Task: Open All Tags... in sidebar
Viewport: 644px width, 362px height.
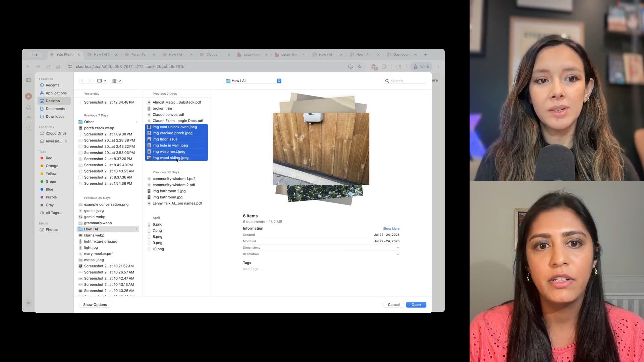Action: (53, 213)
